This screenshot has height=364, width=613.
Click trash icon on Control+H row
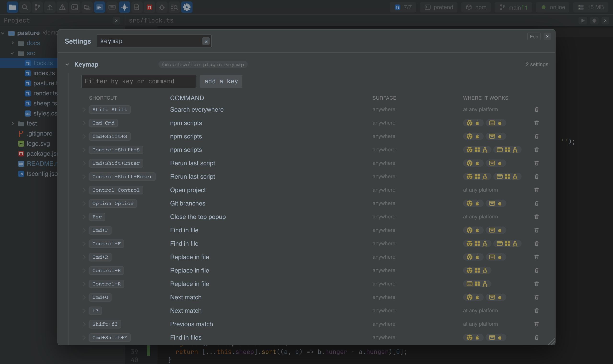[537, 270]
